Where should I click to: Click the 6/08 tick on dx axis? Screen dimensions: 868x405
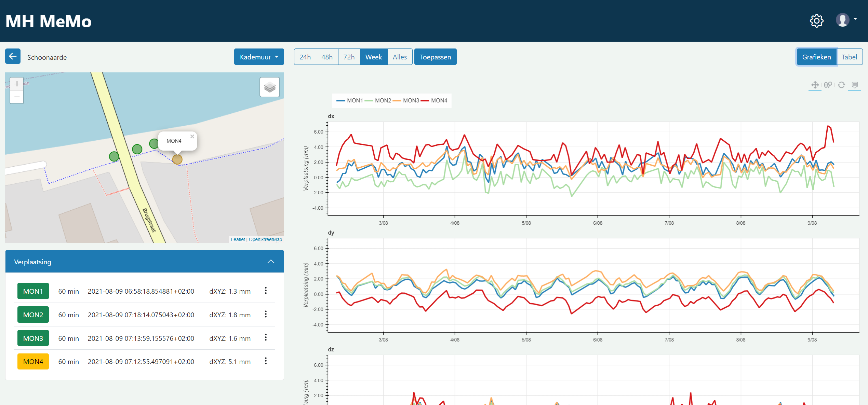click(x=598, y=223)
